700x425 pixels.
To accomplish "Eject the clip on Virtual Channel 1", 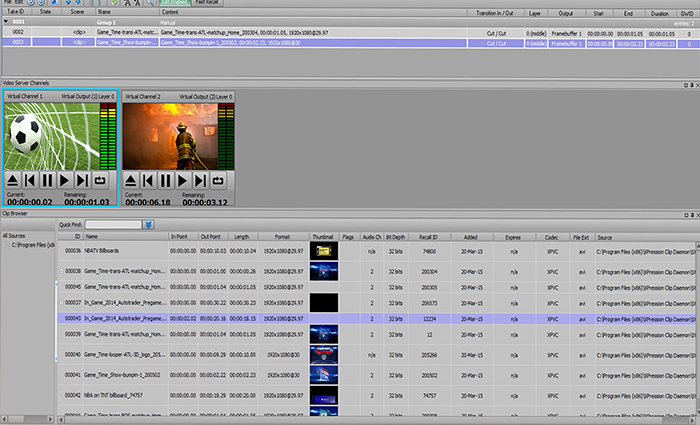I will [13, 180].
